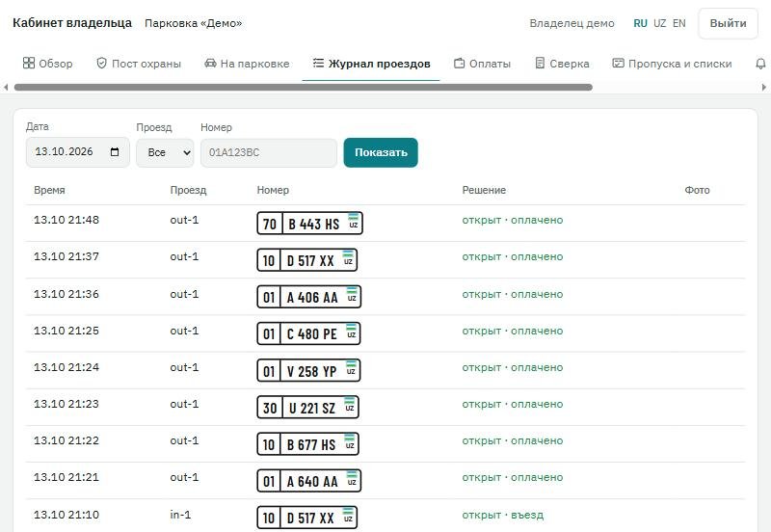Click time cell 13.10 21:48
Screen dimensions: 771x532
tap(66, 220)
